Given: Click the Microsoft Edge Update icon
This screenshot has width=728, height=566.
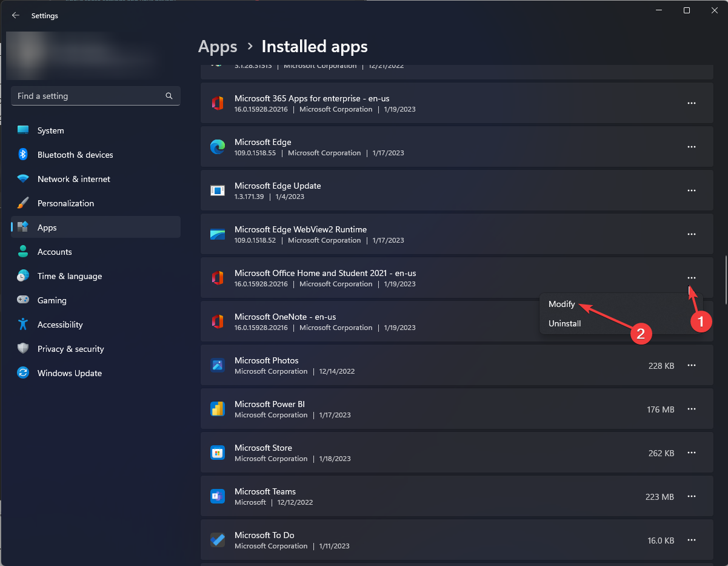Looking at the screenshot, I should [217, 191].
